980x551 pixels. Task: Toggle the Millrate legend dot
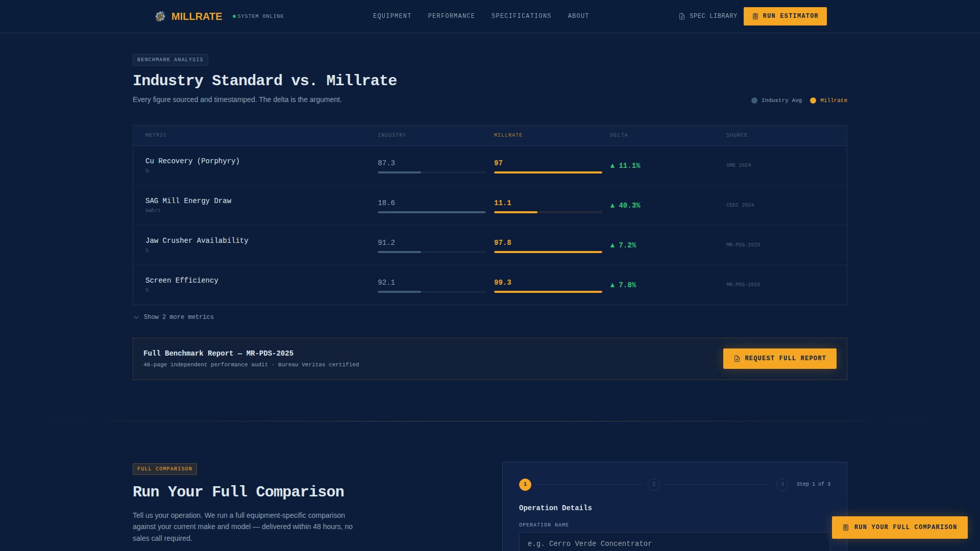813,101
